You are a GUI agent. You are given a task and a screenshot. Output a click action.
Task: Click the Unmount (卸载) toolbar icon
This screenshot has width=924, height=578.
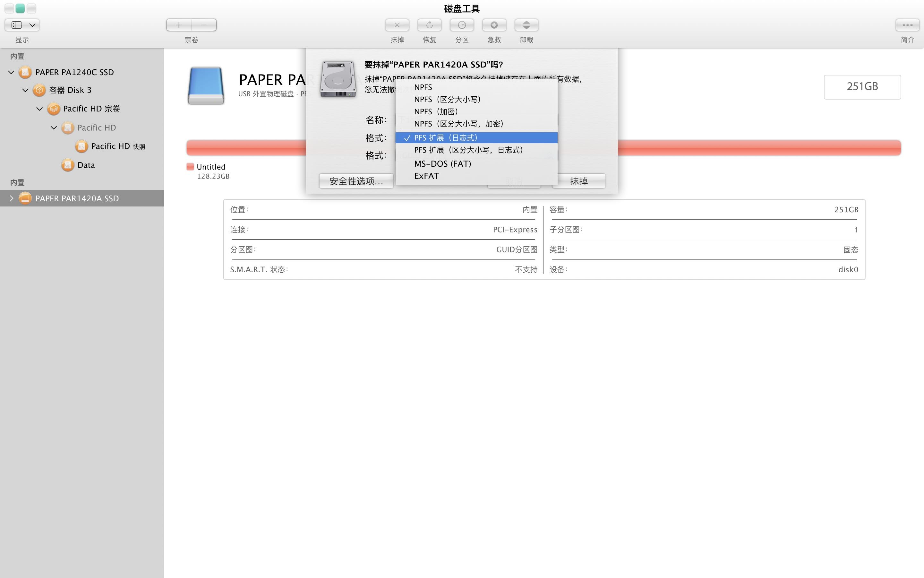526,25
